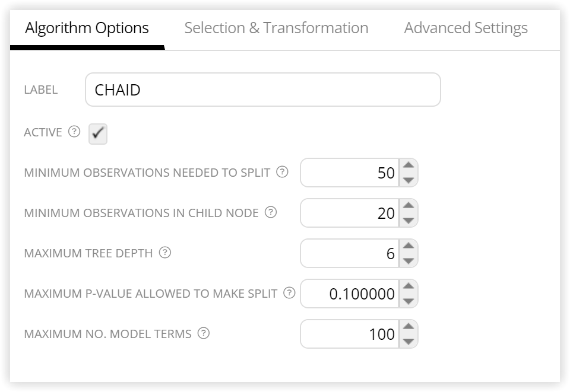Increase minimum observations needed to split

[x=408, y=165]
